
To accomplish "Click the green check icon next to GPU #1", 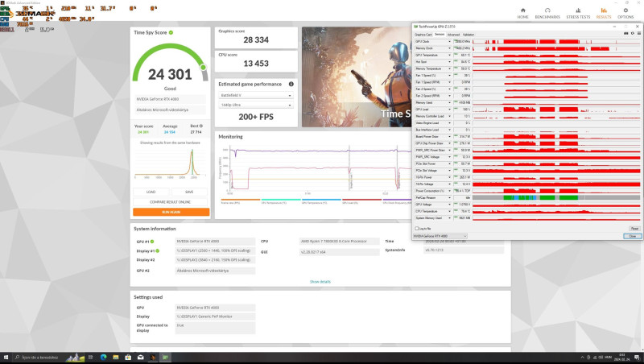I will [152, 242].
